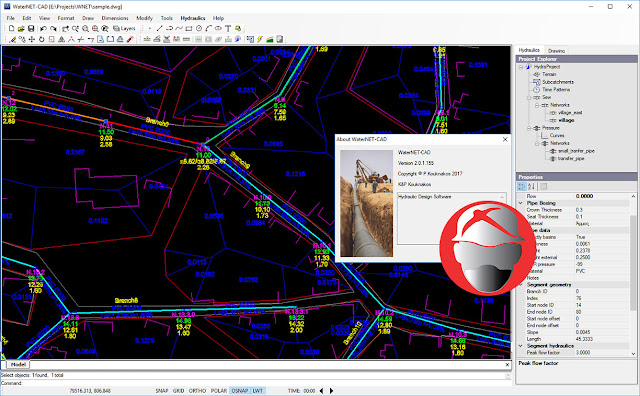Select the Move tool with four arrows
Viewport: 640px width, 396px height.
tap(32, 40)
